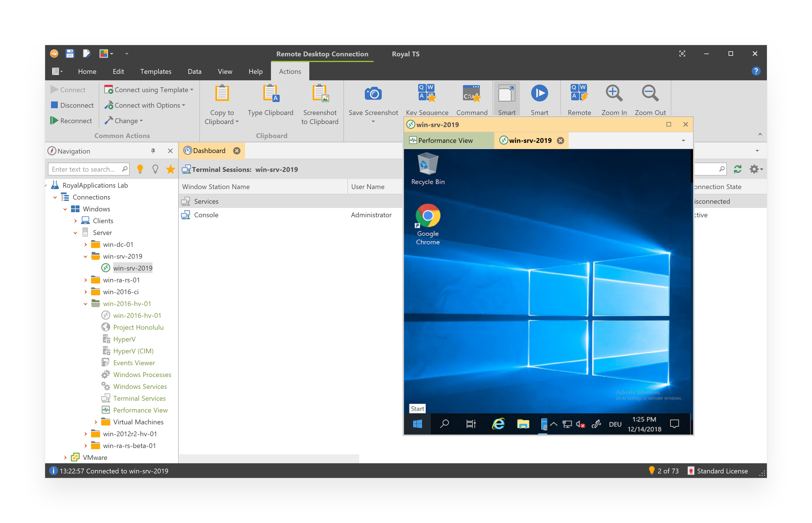Click Internet Explorer icon in remote taskbar

tap(498, 424)
